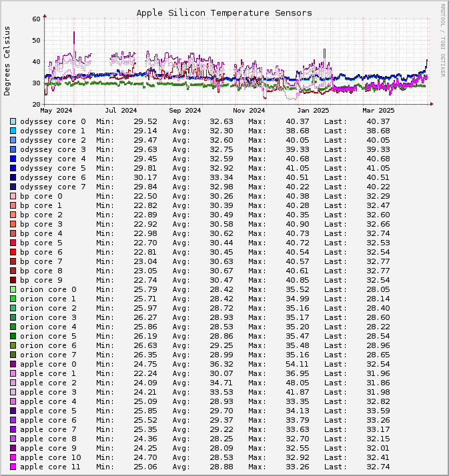This screenshot has height=476, width=449.
Task: Click bp core 3 max value 40.90
Action: 298,225
